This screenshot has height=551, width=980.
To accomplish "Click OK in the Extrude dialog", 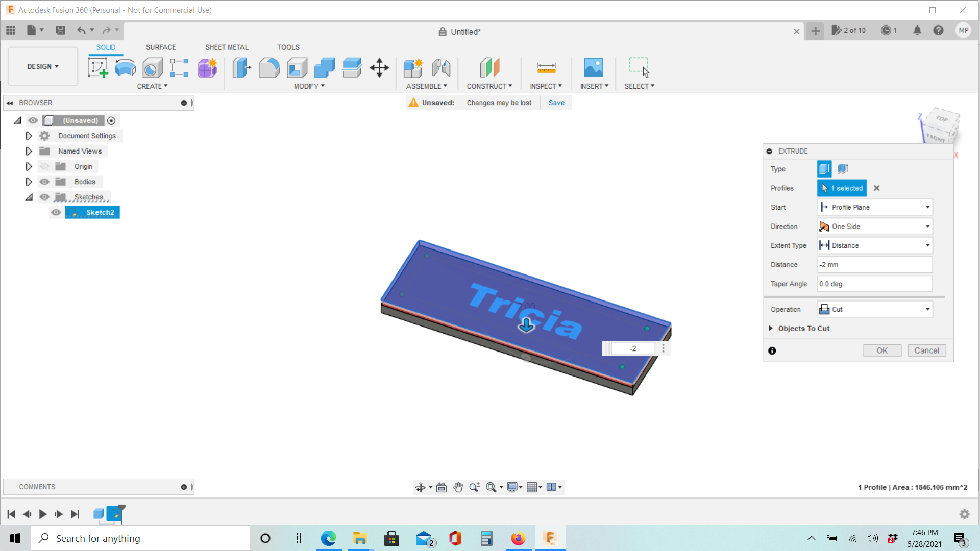I will pos(882,350).
